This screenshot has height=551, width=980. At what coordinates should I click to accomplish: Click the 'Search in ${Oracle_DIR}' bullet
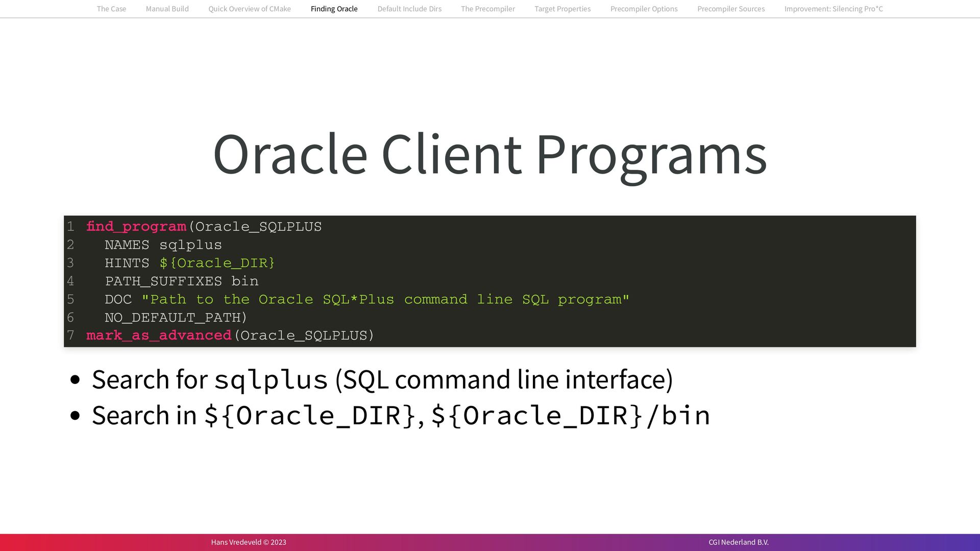point(401,415)
